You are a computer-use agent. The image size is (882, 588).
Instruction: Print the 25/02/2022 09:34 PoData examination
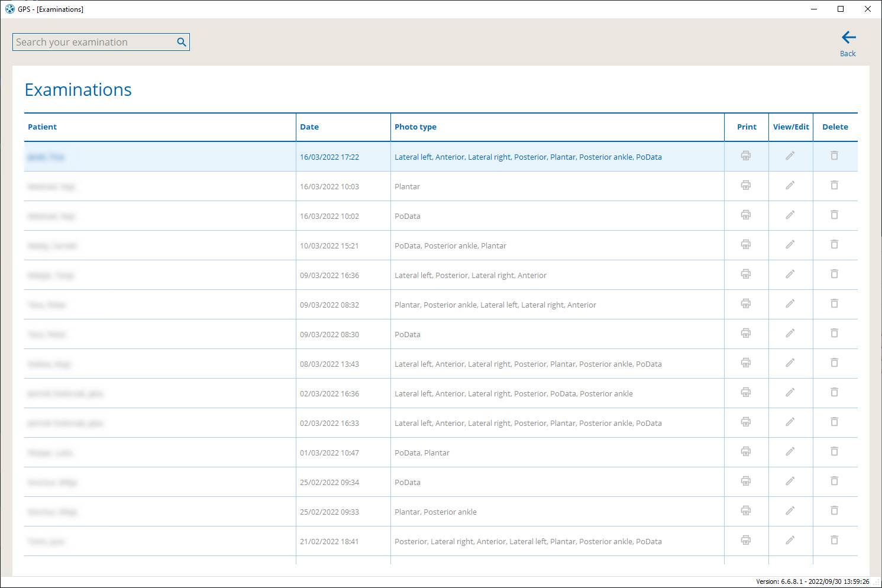pos(746,481)
